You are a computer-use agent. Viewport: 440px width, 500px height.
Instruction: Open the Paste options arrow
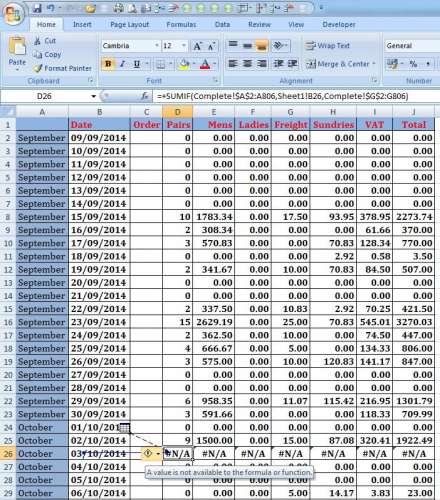[17, 70]
